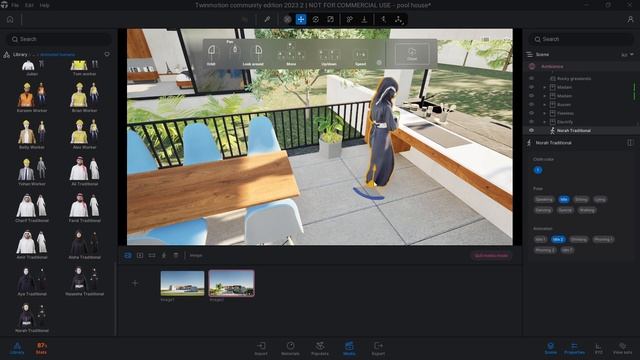Open the File menu
640x360 pixels.
[15, 5]
